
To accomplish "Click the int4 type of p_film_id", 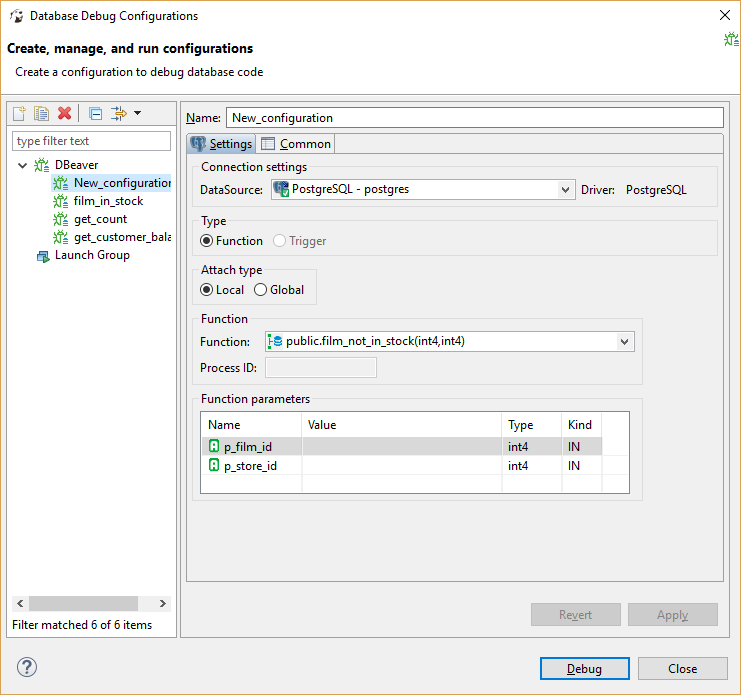I will tap(518, 446).
